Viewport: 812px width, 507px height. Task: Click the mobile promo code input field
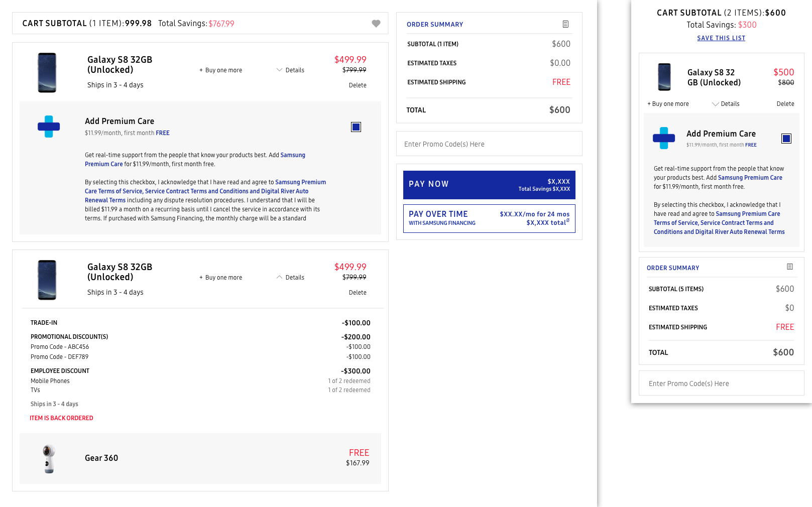[x=721, y=384]
